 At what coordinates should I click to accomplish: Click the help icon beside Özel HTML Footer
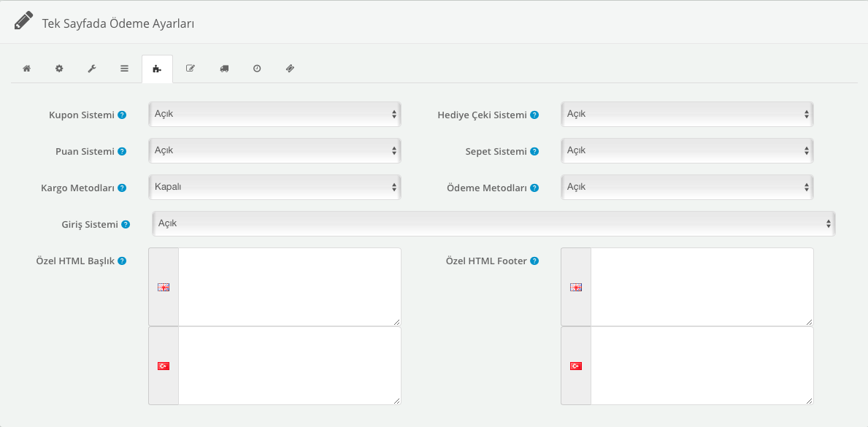(534, 261)
